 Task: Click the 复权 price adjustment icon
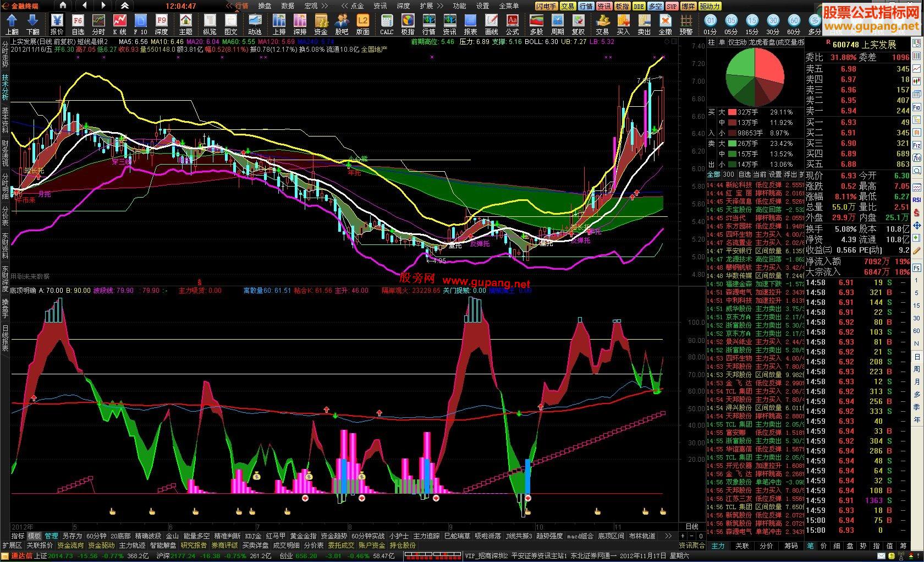[x=578, y=24]
